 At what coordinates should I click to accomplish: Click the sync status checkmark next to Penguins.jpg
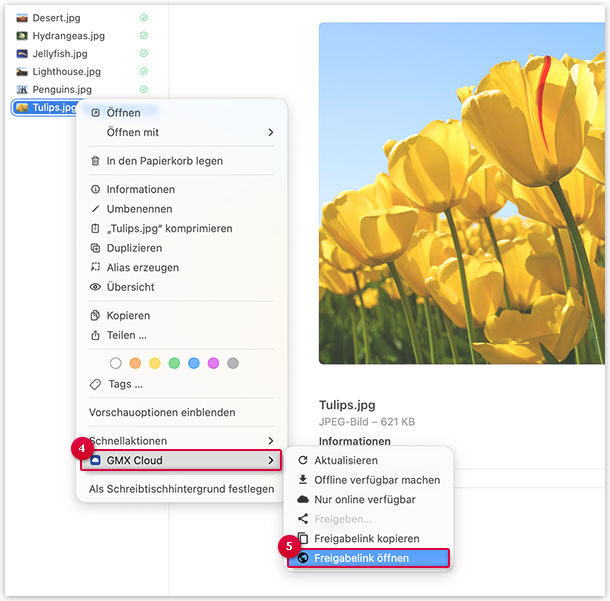[144, 90]
